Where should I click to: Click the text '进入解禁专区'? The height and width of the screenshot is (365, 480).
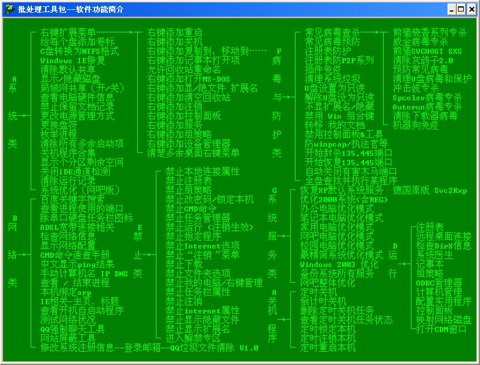tap(193, 338)
